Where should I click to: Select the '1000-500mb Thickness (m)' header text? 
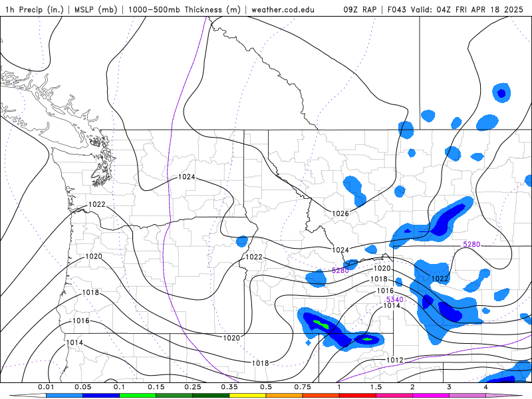click(x=184, y=9)
